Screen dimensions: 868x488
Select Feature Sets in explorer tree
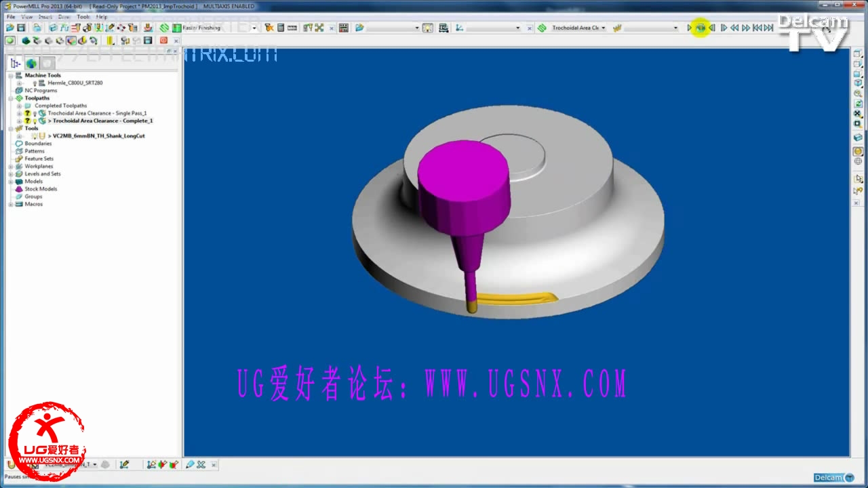(39, 159)
